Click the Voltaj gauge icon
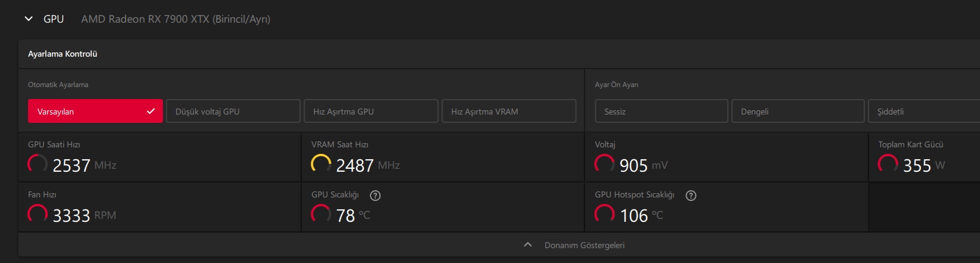This screenshot has width=980, height=263. [x=604, y=164]
